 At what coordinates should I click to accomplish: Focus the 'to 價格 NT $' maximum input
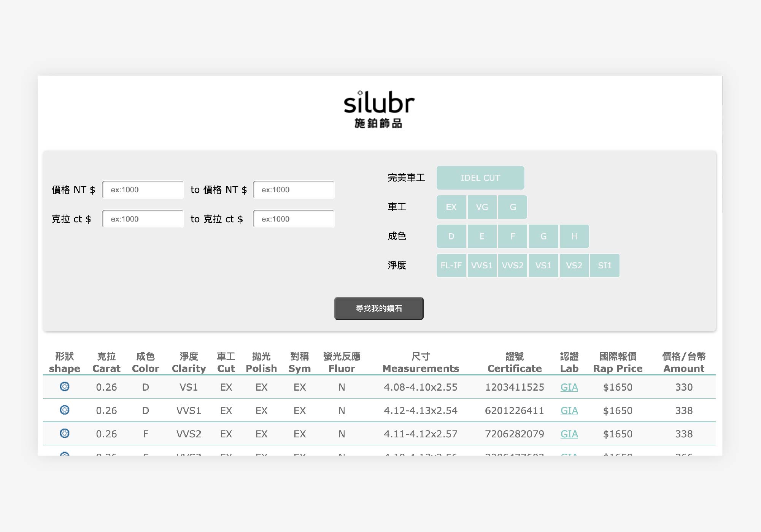294,190
